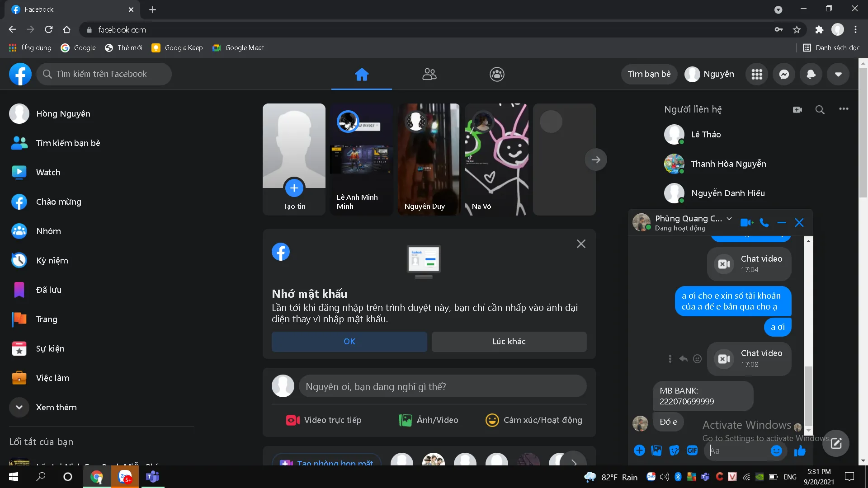Click the status composer input field

(442, 386)
